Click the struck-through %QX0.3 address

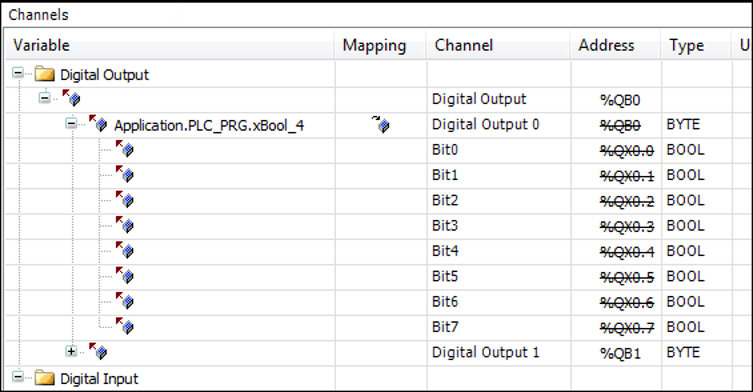[627, 227]
